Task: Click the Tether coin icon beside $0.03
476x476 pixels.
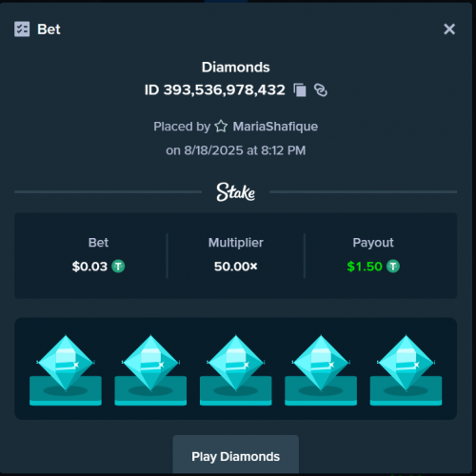Action: tap(118, 267)
